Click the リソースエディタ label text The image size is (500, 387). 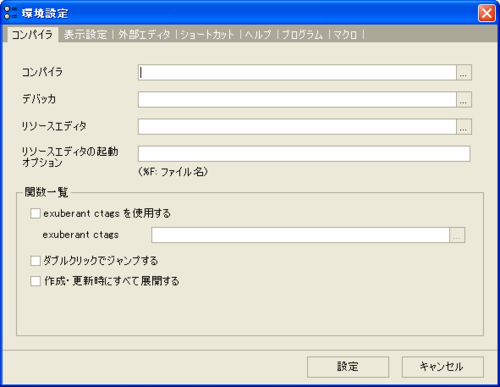point(54,126)
